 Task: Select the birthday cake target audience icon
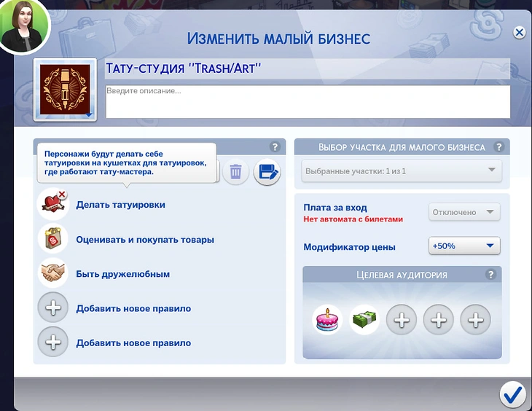click(x=328, y=319)
